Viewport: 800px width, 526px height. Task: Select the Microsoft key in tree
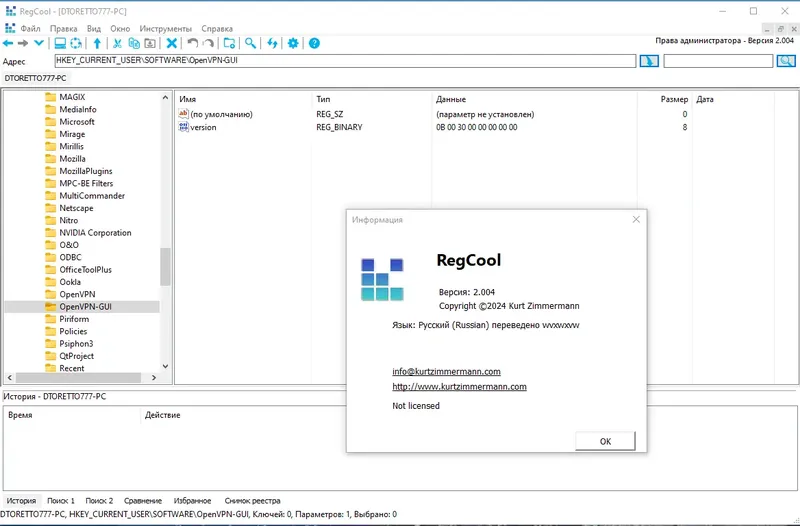77,121
